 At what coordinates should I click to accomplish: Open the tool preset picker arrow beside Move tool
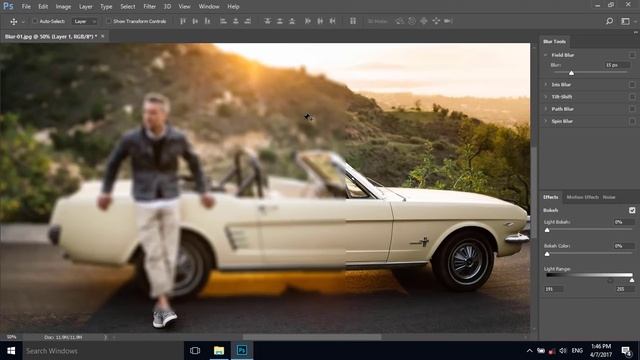[23, 21]
